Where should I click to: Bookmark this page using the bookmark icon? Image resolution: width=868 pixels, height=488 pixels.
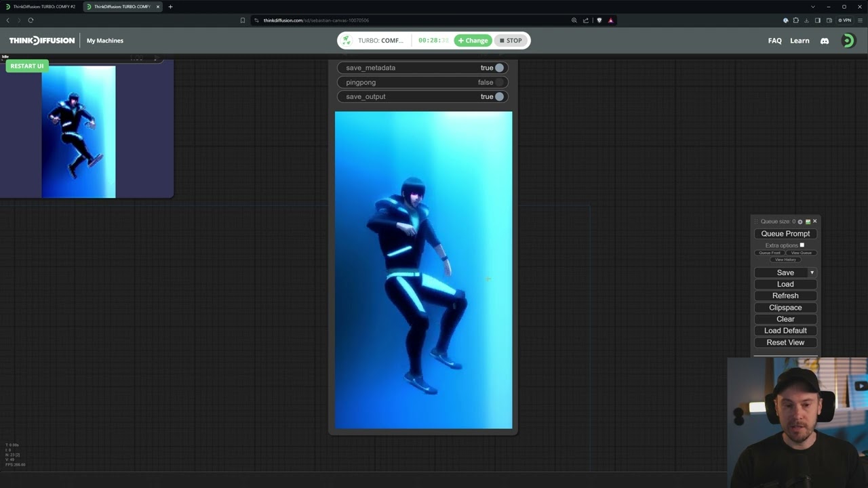point(242,20)
